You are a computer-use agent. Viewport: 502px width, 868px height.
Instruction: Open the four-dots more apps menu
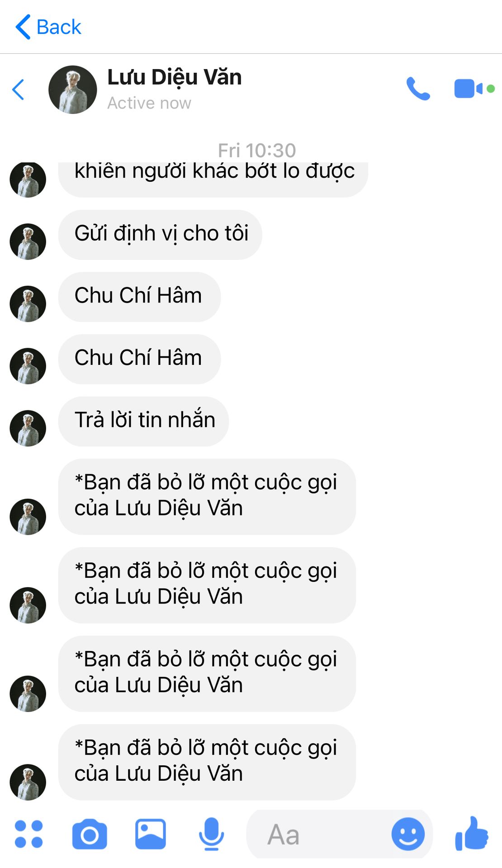point(29,834)
